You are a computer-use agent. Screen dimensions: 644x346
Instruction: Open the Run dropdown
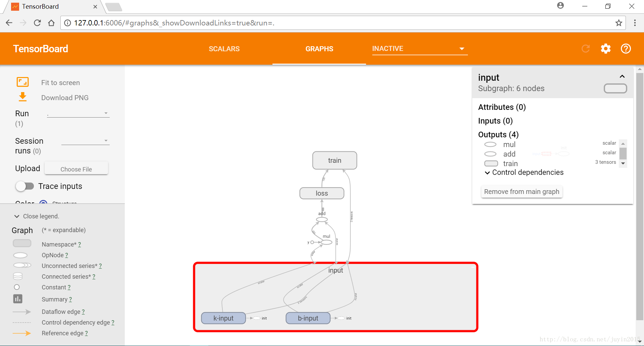[x=78, y=114]
